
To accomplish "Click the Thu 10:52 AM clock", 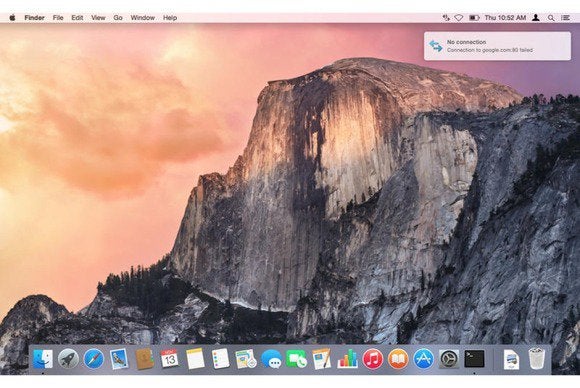I will [x=505, y=17].
